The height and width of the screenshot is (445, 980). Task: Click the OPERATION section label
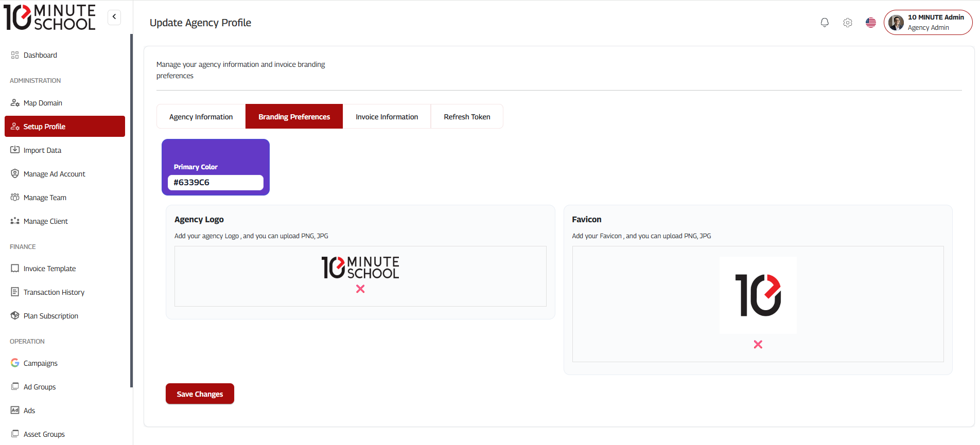click(27, 342)
